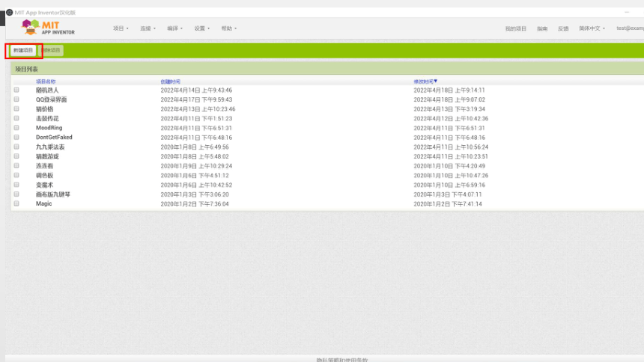Sort by 创建时间 column header
This screenshot has width=644, height=362.
coord(171,82)
